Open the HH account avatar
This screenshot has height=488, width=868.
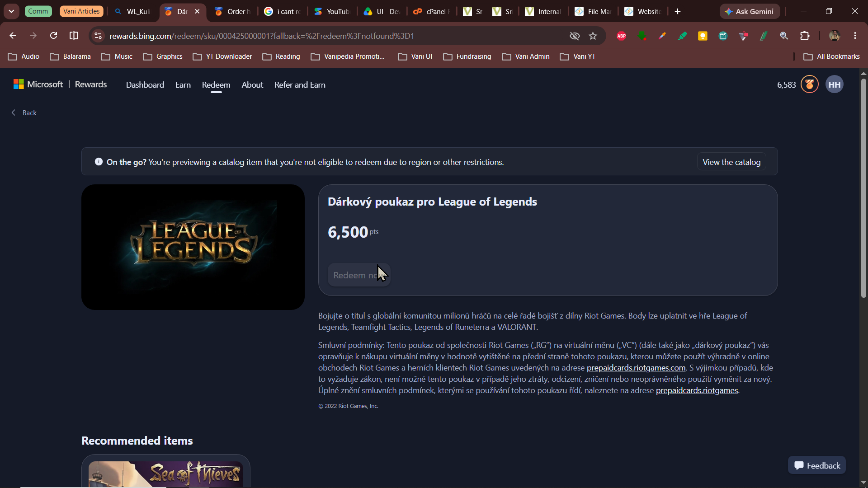[x=835, y=84]
